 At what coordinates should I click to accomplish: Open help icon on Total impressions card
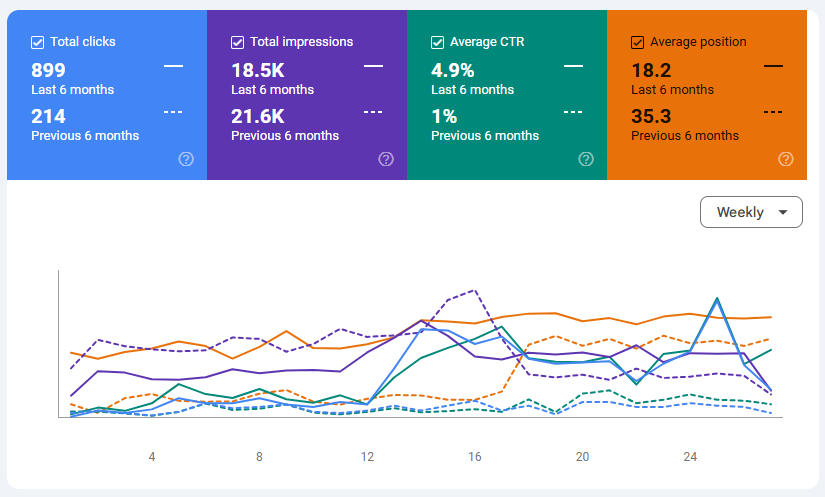(386, 159)
